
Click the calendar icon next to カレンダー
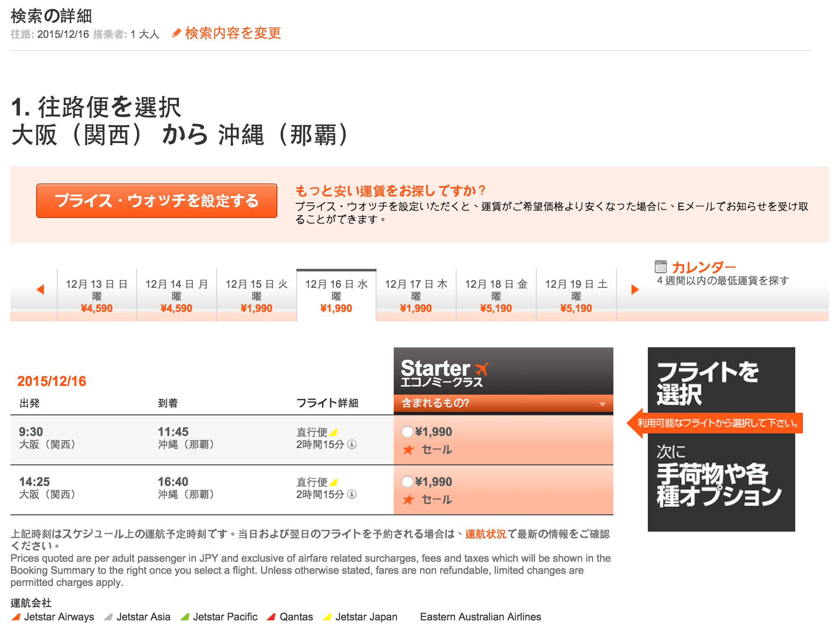660,267
